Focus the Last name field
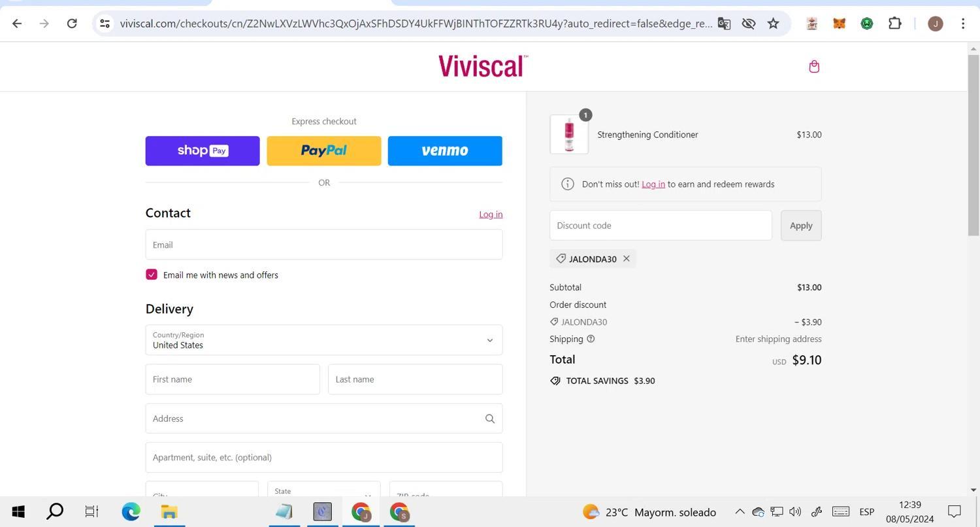The width and height of the screenshot is (980, 527). pyautogui.click(x=416, y=379)
